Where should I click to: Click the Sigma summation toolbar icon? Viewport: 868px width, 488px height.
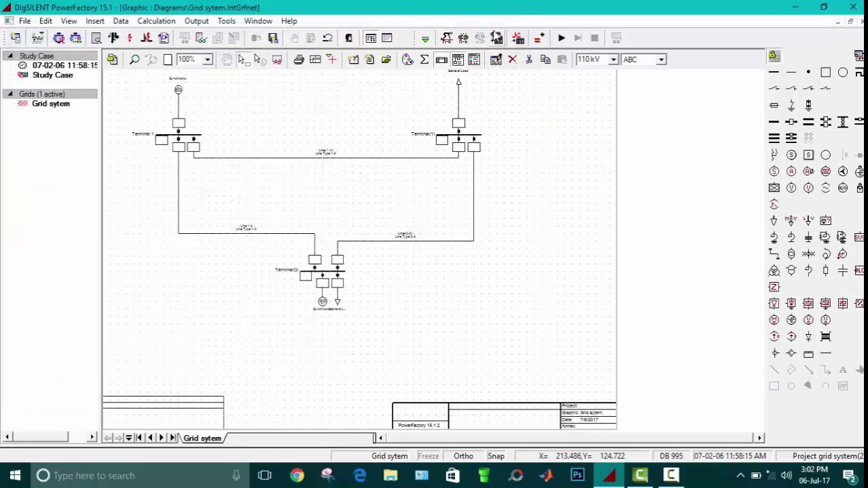click(x=425, y=60)
